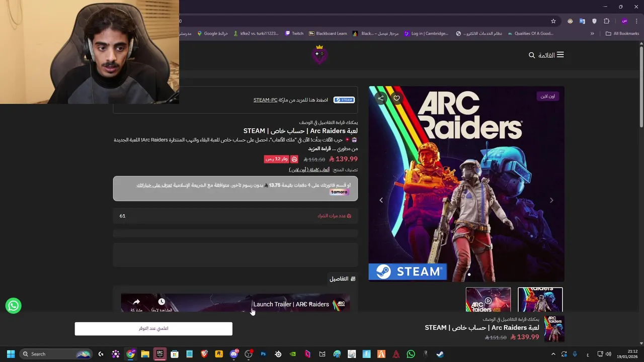644x362 pixels.
Task: Click the أون لاين tag on image
Action: (548, 96)
